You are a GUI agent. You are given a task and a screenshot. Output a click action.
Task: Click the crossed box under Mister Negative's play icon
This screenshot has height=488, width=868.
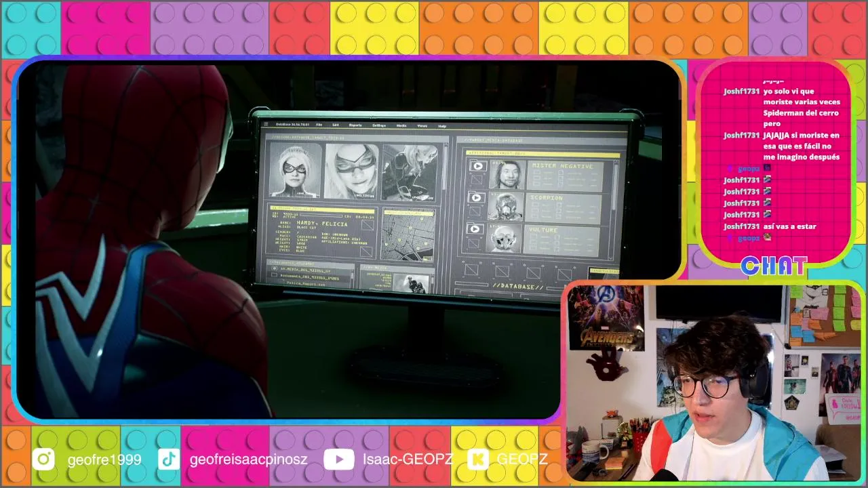coord(477,180)
